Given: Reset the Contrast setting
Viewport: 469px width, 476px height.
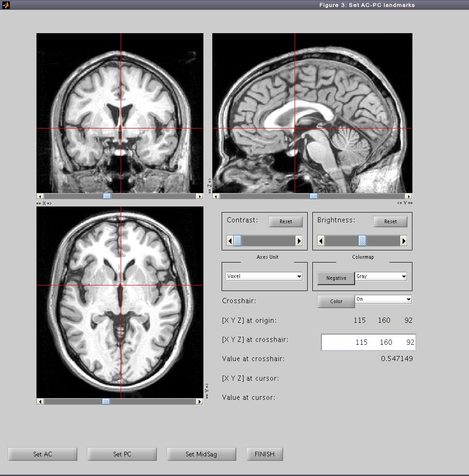Looking at the screenshot, I should tap(285, 221).
